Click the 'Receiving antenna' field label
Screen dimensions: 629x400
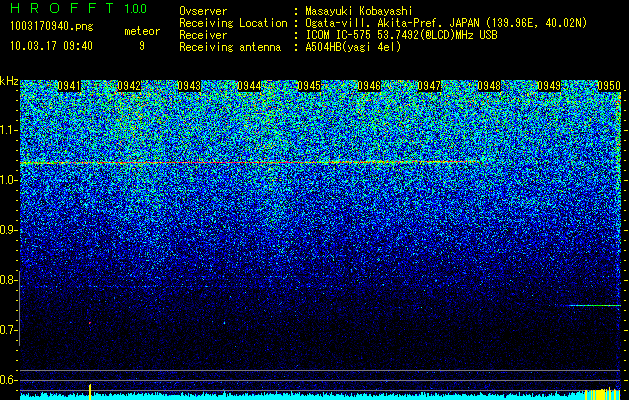pos(230,47)
